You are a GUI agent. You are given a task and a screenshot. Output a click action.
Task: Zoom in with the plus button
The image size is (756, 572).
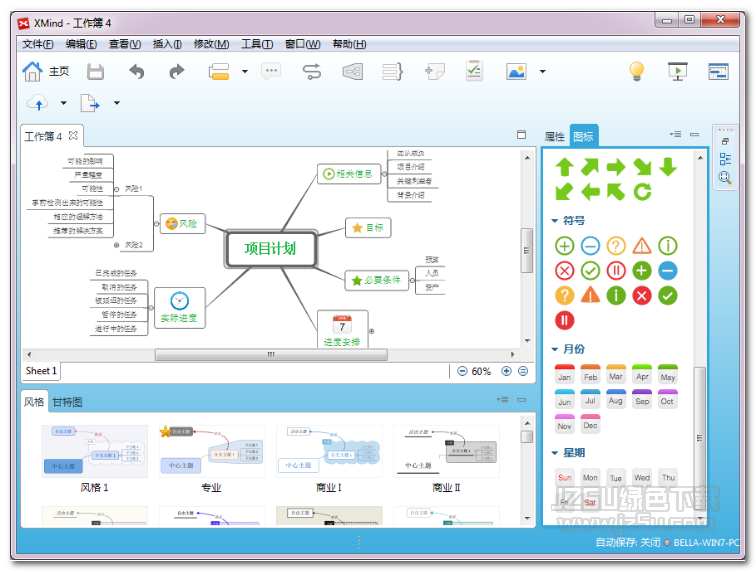coord(506,371)
